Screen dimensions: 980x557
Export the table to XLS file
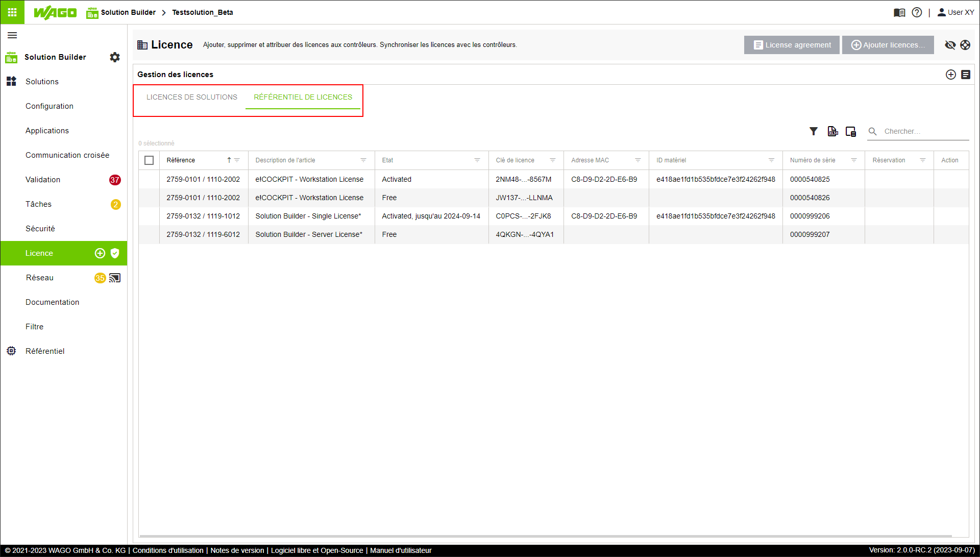pos(832,131)
